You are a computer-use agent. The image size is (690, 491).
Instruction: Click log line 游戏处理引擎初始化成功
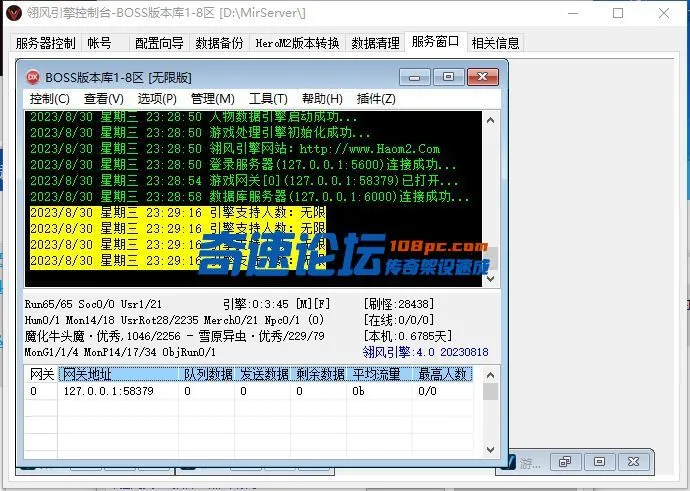[x=200, y=133]
